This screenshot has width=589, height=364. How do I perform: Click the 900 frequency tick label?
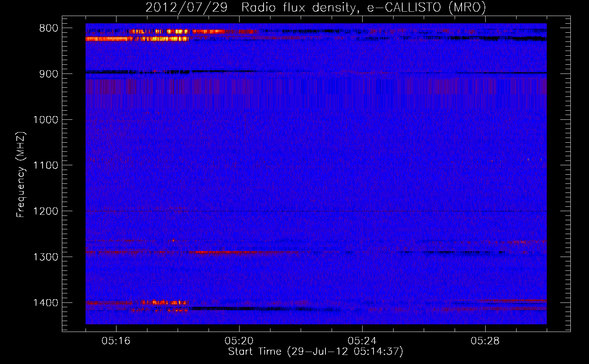click(x=49, y=74)
